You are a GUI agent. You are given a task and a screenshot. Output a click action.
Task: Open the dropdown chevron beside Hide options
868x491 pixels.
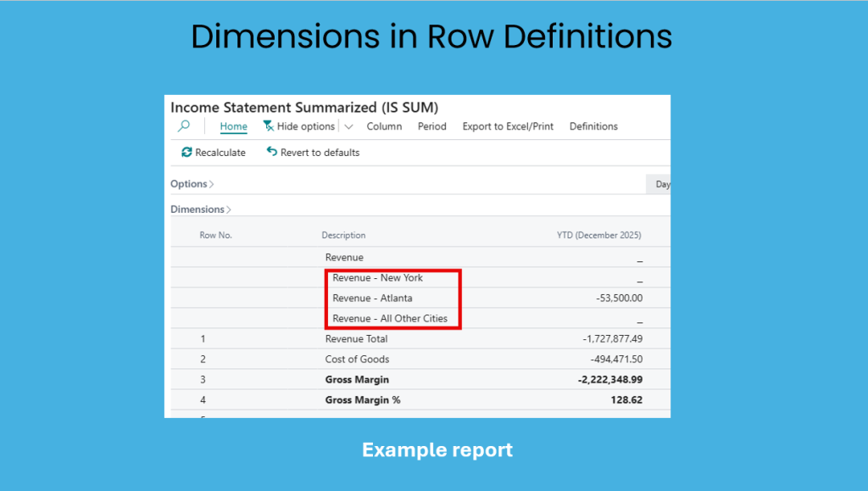[348, 127]
